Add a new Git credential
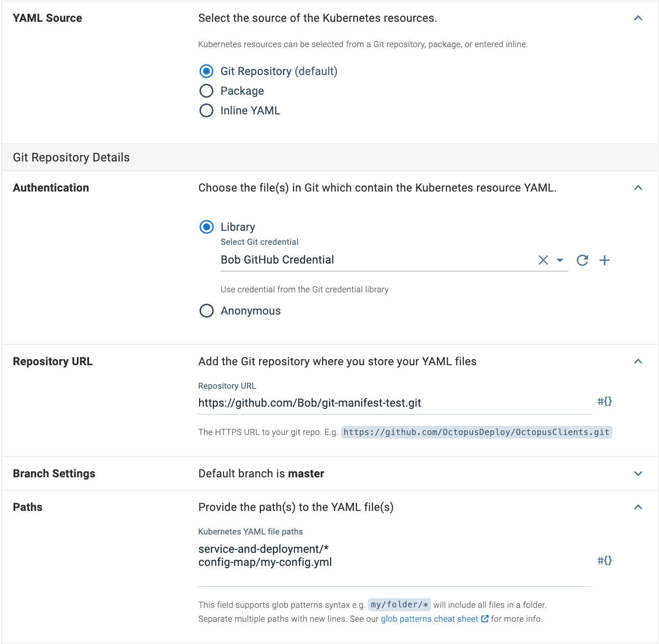 (x=605, y=260)
